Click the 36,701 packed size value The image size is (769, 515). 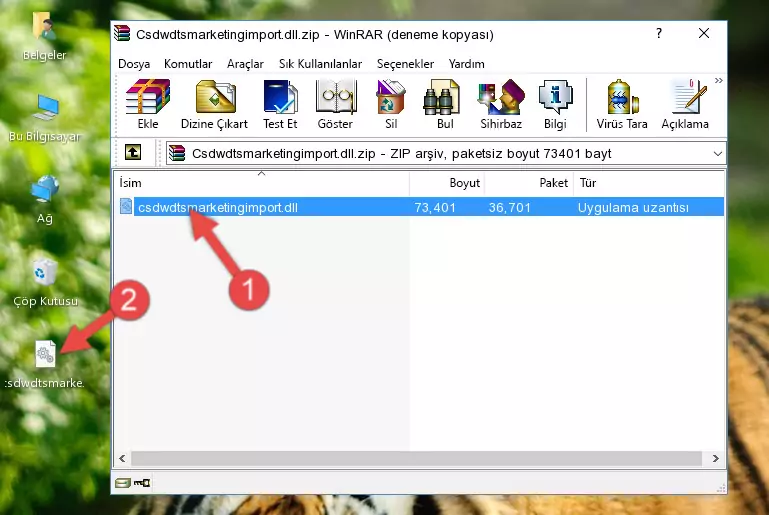(510, 207)
